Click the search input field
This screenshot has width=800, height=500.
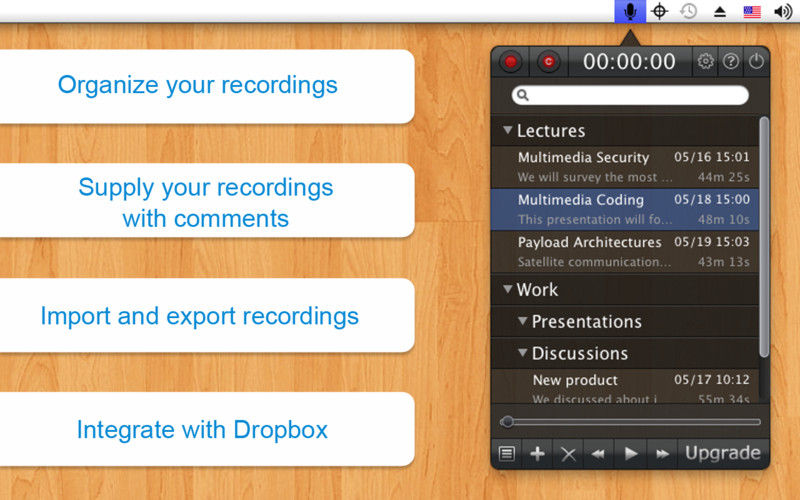630,95
